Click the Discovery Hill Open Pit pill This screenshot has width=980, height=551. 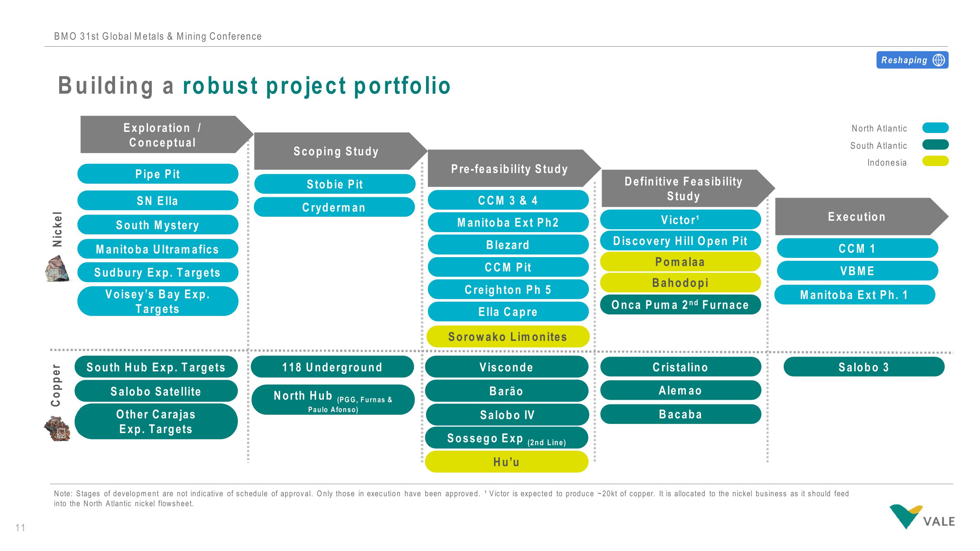coord(681,241)
